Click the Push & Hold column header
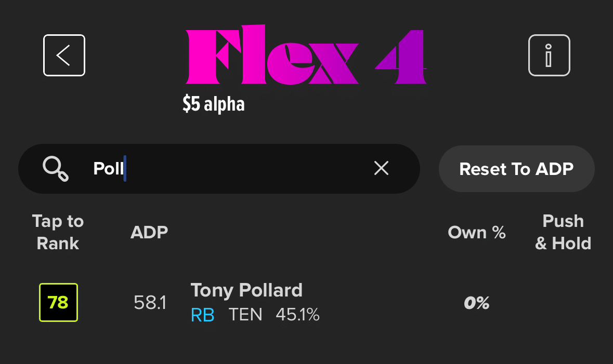Viewport: 613px width, 364px height. point(563,232)
